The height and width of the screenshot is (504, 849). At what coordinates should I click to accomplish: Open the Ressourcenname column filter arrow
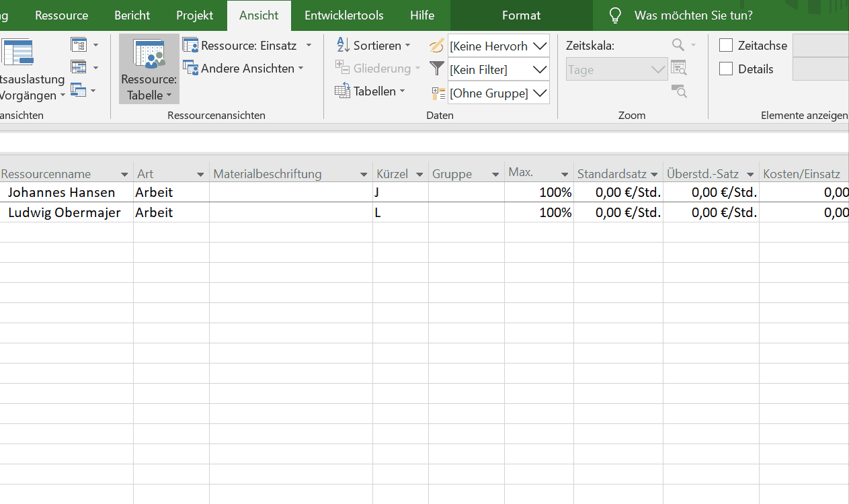tap(124, 175)
